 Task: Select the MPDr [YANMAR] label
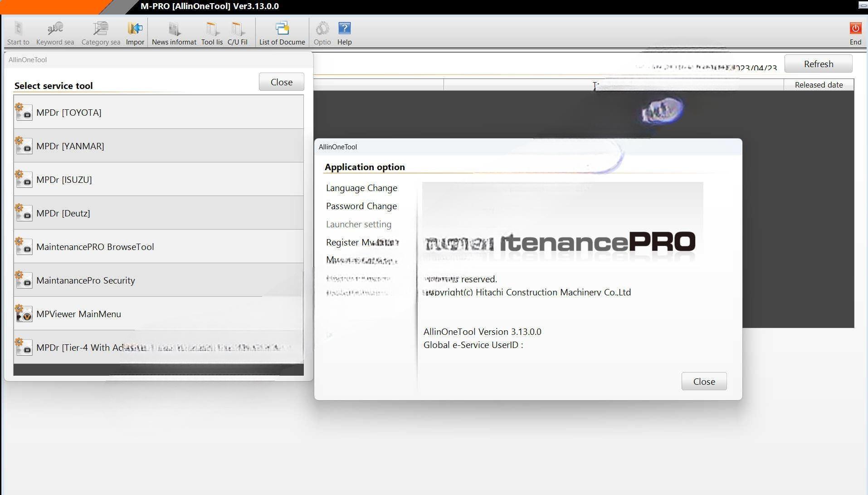[x=70, y=146]
